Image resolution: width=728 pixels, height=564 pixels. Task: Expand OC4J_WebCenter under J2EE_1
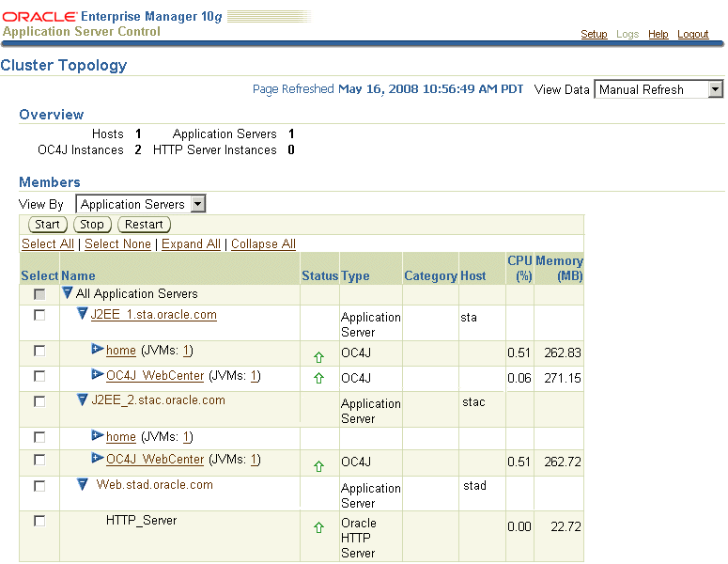tap(97, 373)
